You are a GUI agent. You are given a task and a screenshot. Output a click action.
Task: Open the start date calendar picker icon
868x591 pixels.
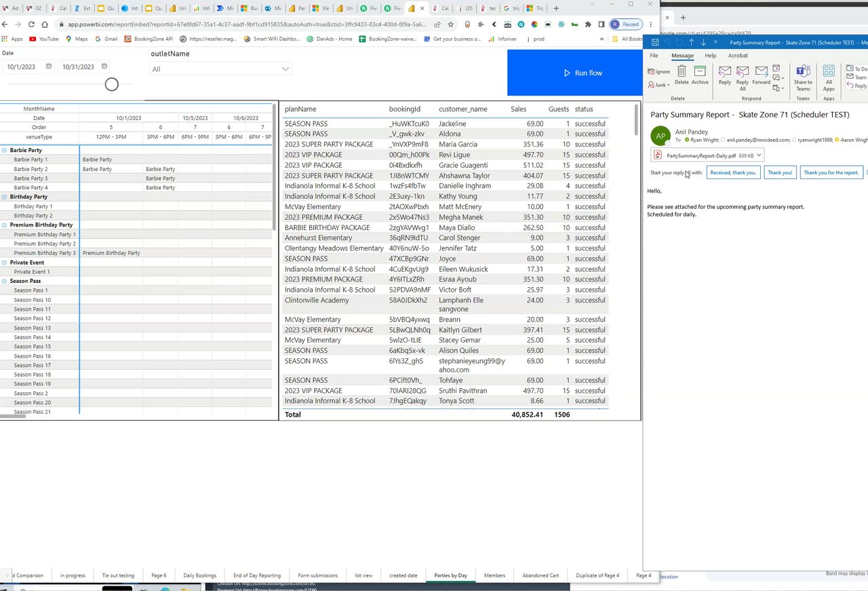[49, 66]
